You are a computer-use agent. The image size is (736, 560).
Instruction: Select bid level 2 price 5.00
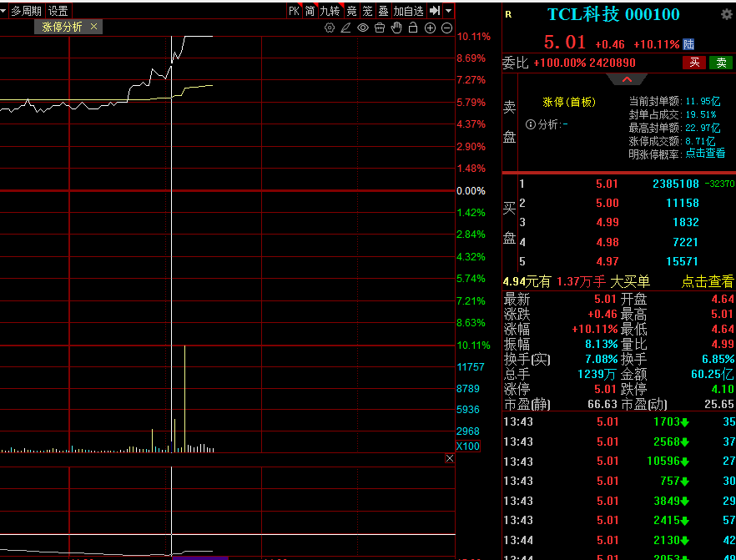(x=607, y=203)
